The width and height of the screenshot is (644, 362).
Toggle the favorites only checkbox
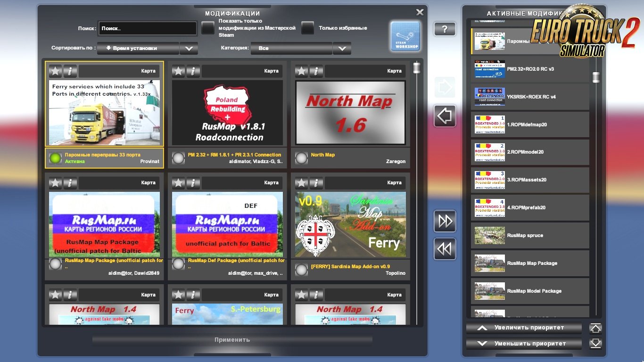(x=308, y=28)
